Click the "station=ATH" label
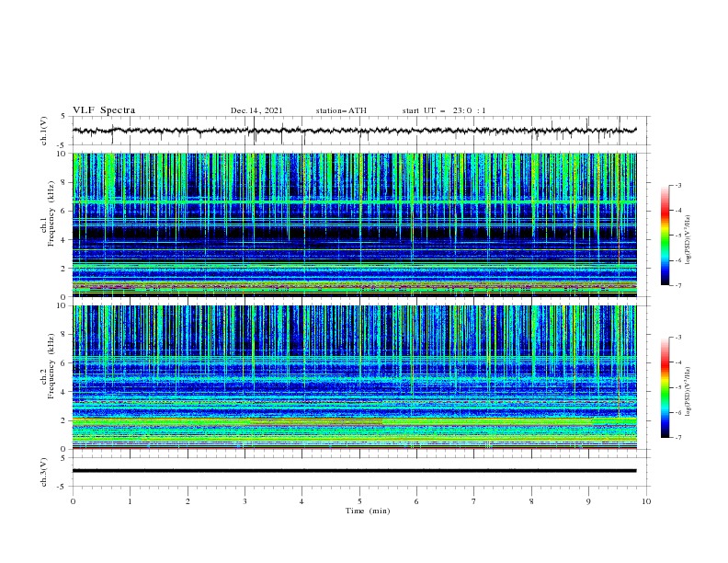Screen dimensions: 728x563 [x=341, y=110]
